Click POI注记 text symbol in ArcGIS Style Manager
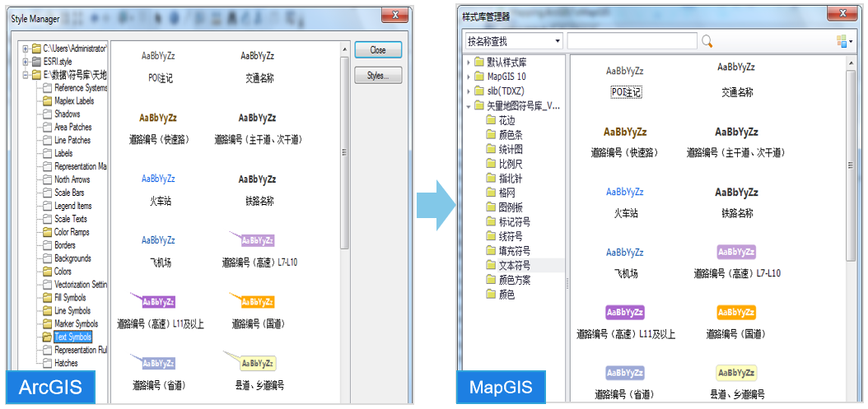This screenshot has height=409, width=868. pos(160,67)
